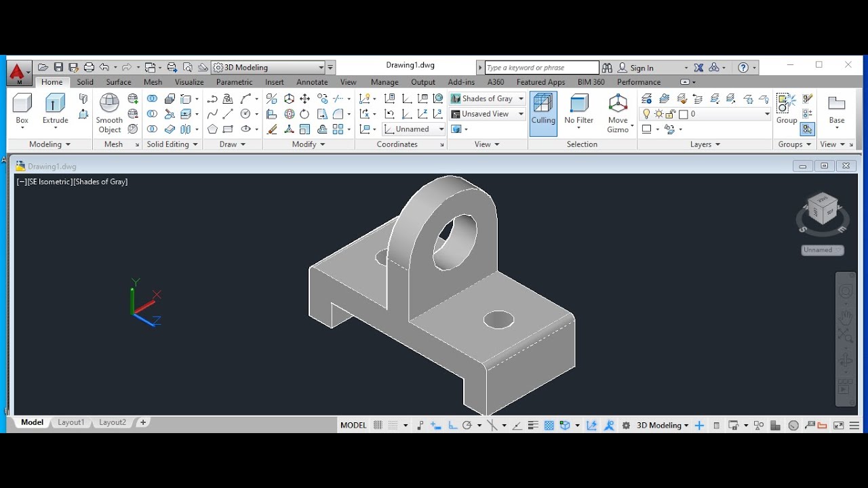Click the binoculars search icon
This screenshot has height=488, width=868.
point(607,68)
